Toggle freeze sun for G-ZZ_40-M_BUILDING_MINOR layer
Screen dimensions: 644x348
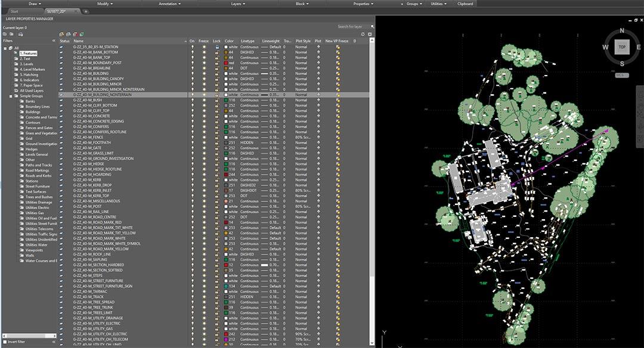[x=204, y=84]
